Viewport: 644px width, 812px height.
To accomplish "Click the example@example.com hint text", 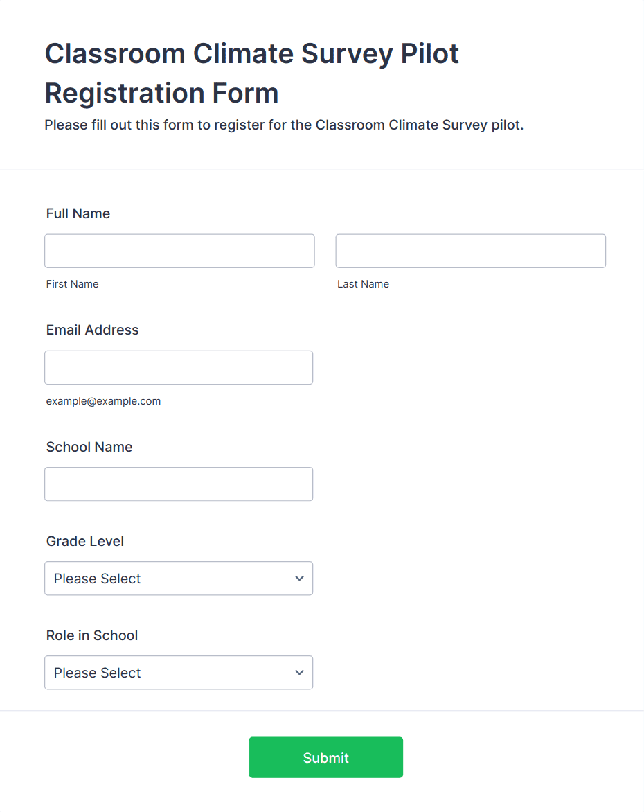I will pos(103,401).
